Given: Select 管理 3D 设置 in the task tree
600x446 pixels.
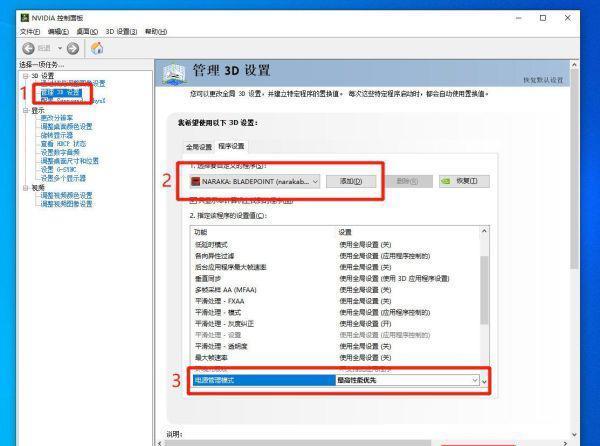Looking at the screenshot, I should 61,93.
